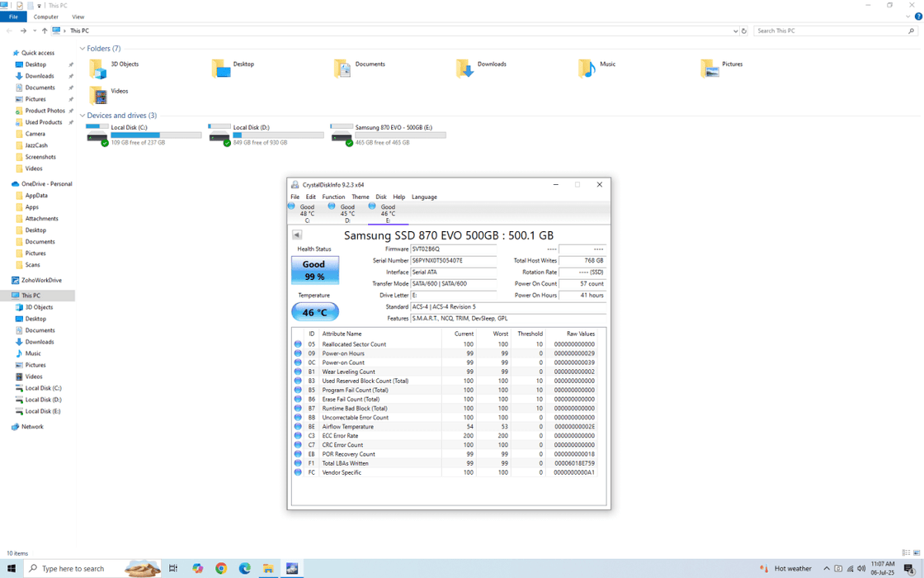Click the Search This PC field

[x=829, y=31]
